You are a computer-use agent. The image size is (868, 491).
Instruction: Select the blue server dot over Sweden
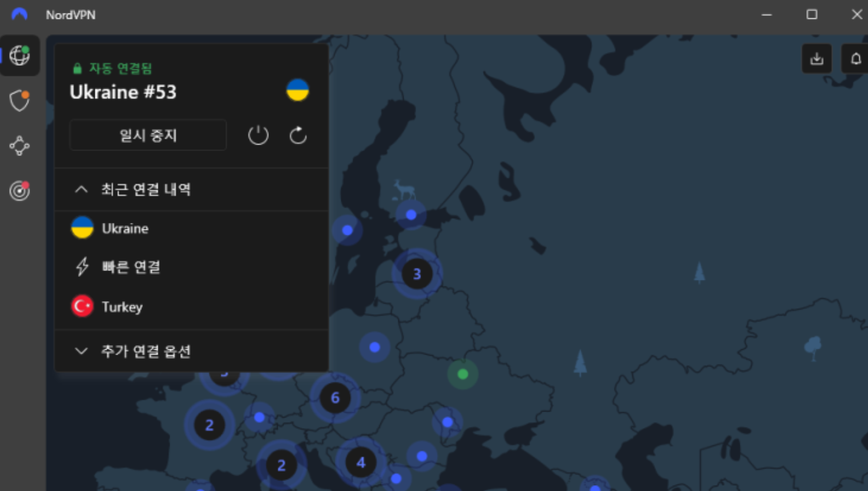347,230
